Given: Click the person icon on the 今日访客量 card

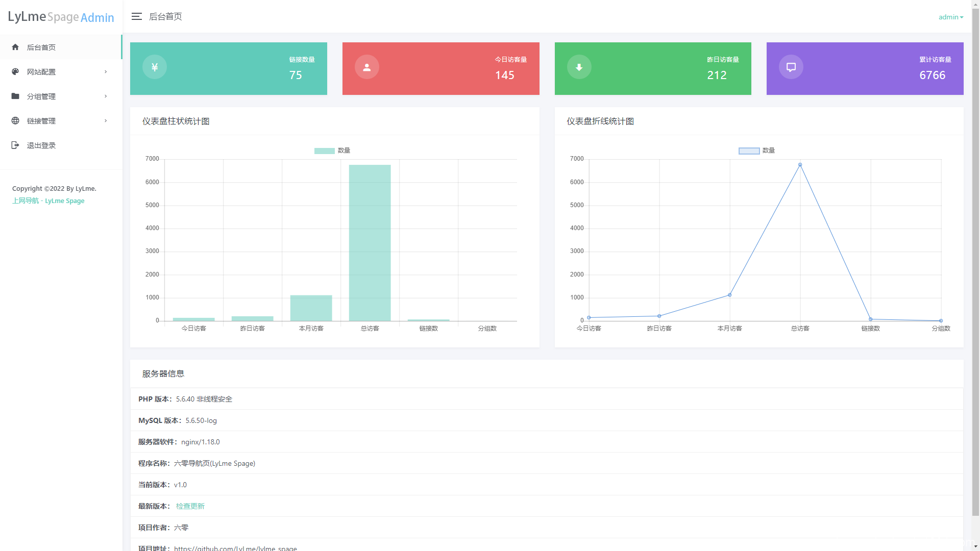Looking at the screenshot, I should (366, 66).
